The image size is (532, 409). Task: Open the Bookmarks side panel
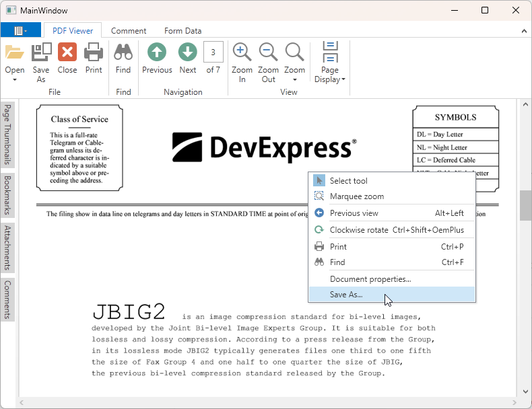7,195
